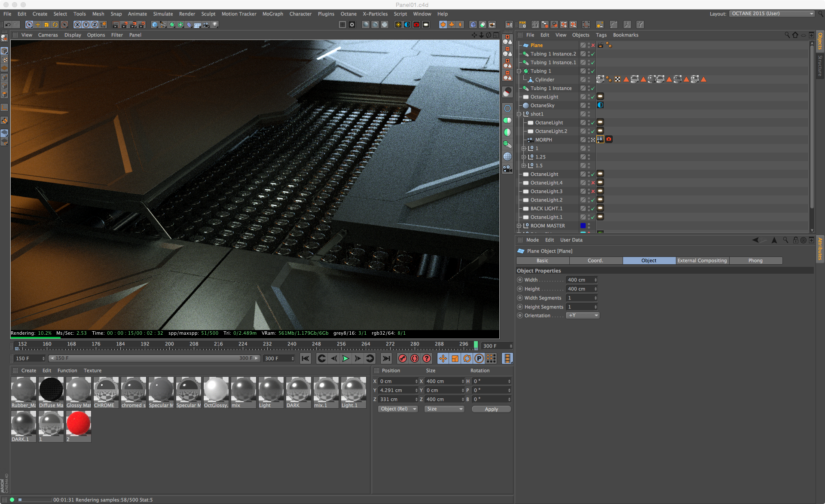Screen dimensions: 825x504
Task: Expand the Tubing 1 hierarchy
Action: coord(519,71)
